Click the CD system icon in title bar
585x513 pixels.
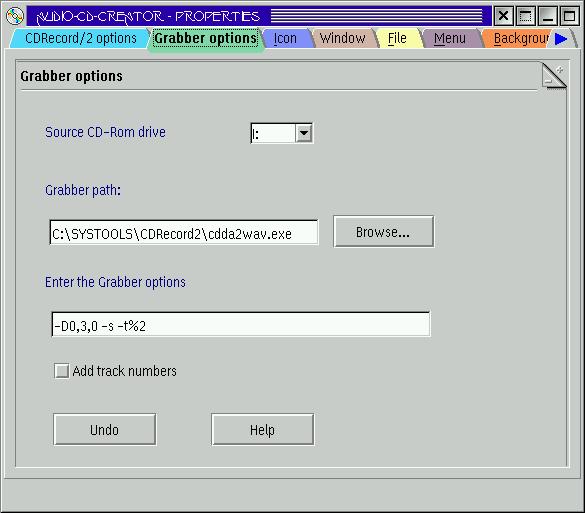coord(15,16)
